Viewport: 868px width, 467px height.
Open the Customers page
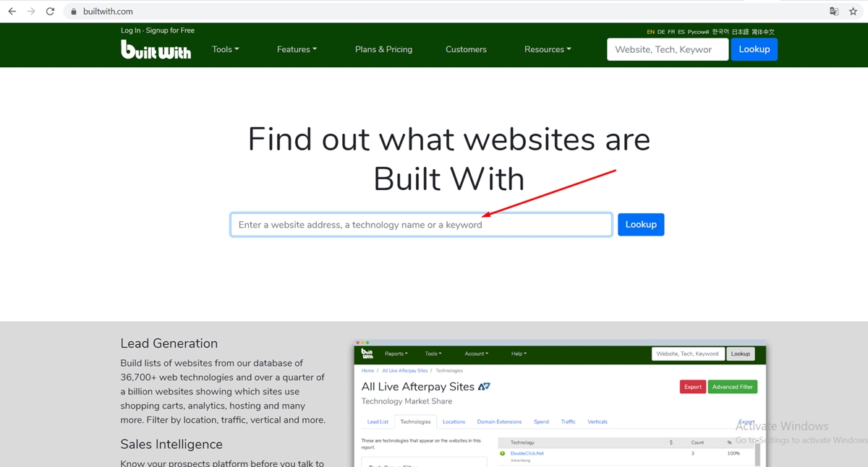pyautogui.click(x=466, y=49)
